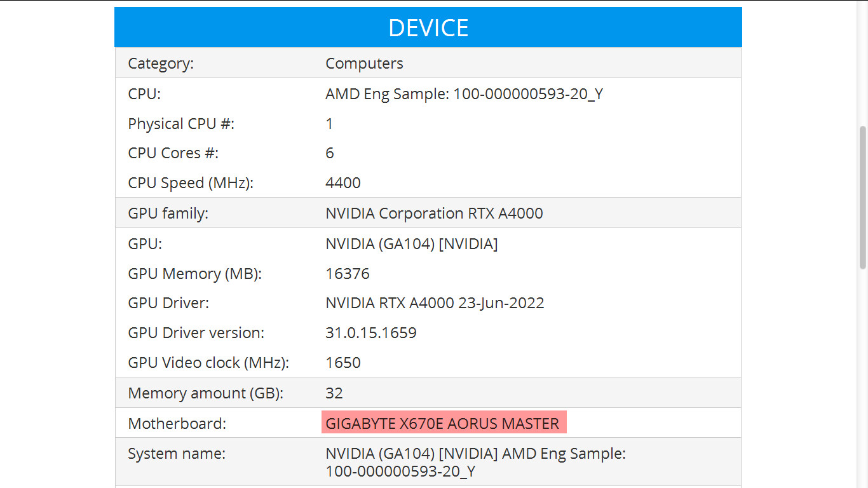
Task: Click the GPU Memory value 16376
Action: pyautogui.click(x=347, y=274)
